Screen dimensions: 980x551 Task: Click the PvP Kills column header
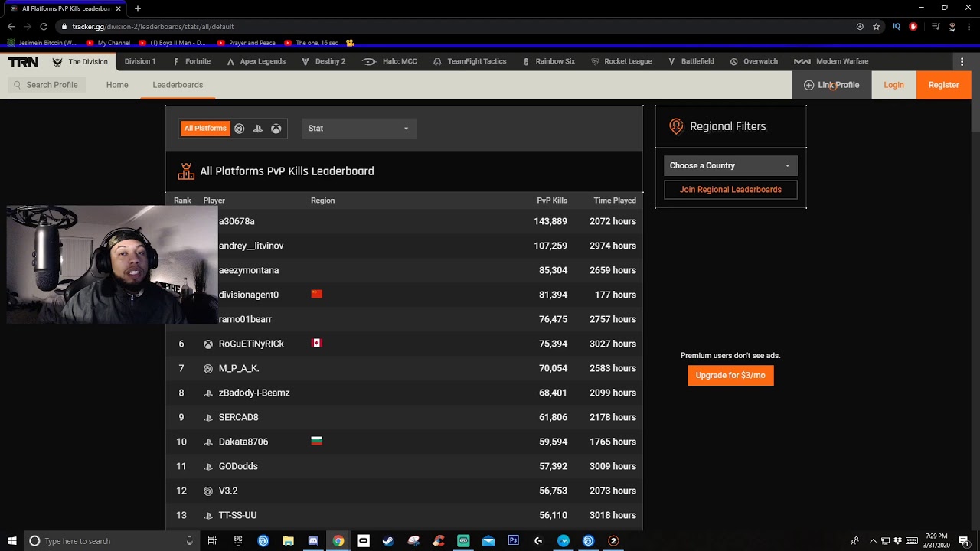[552, 201]
